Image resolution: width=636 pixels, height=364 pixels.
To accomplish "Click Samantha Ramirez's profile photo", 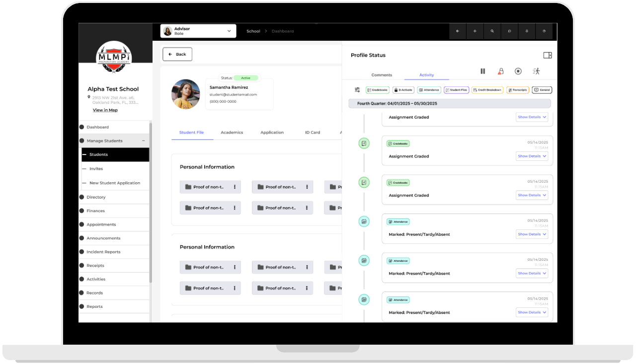I will [x=185, y=94].
